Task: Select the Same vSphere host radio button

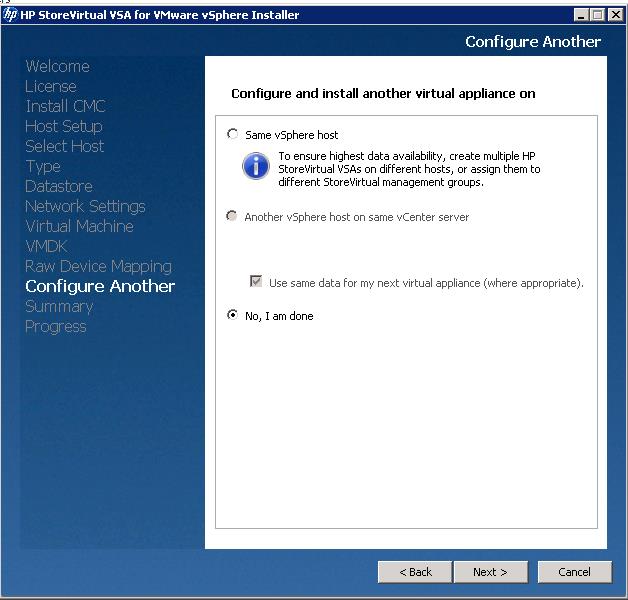Action: click(233, 134)
